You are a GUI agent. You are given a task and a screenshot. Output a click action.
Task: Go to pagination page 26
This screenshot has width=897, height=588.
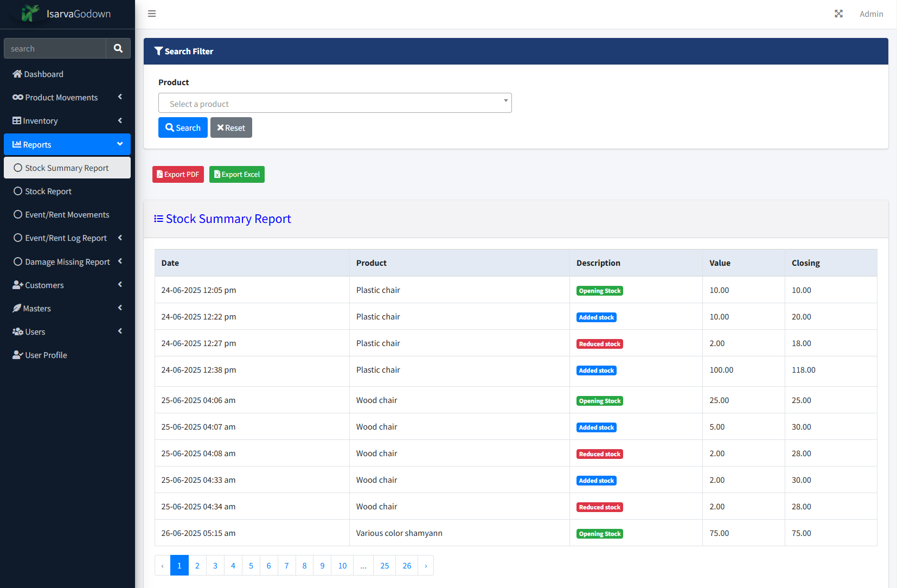[407, 565]
